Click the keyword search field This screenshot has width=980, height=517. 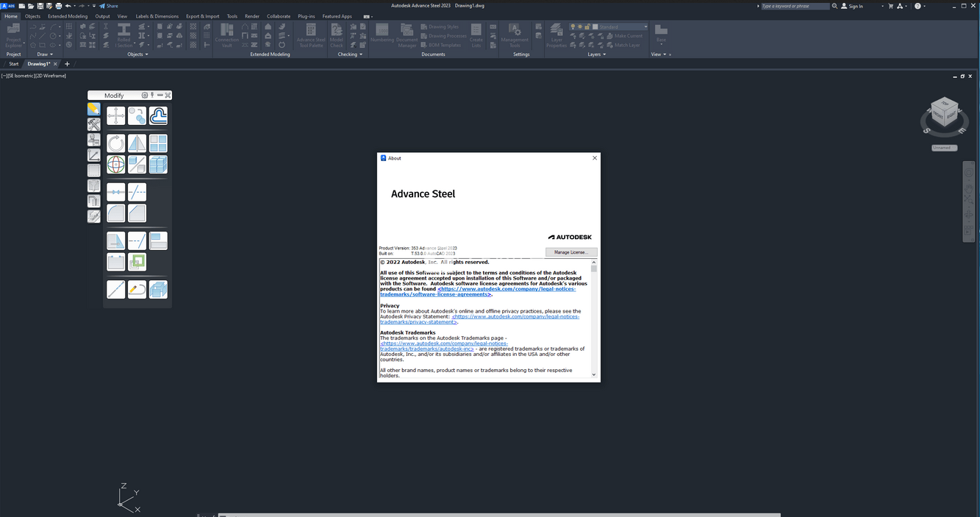point(795,6)
